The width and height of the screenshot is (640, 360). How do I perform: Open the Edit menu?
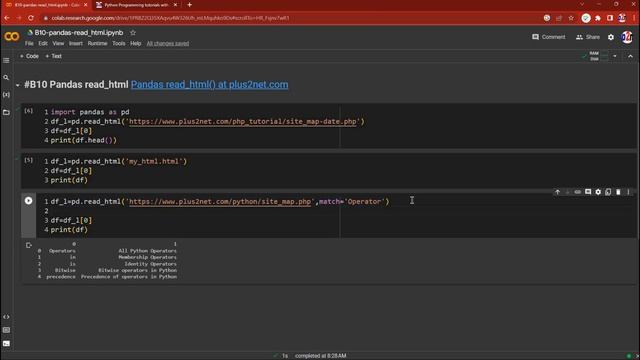pos(43,43)
